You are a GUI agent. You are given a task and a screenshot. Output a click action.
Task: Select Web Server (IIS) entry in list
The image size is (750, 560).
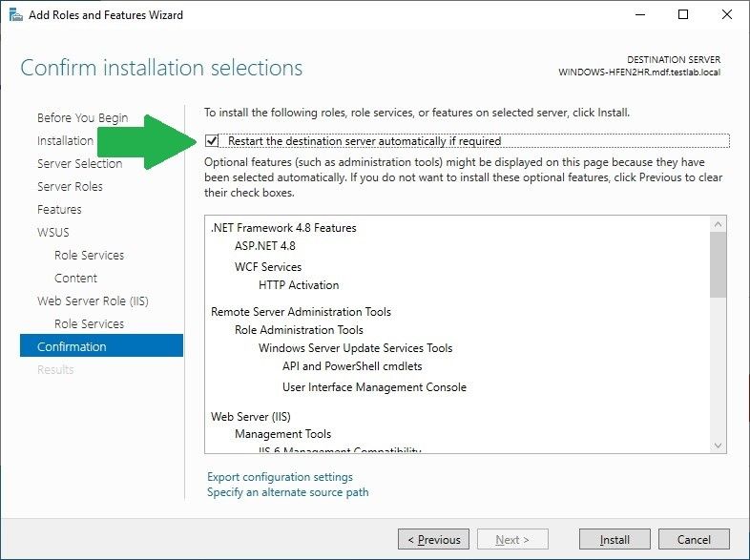click(x=251, y=417)
